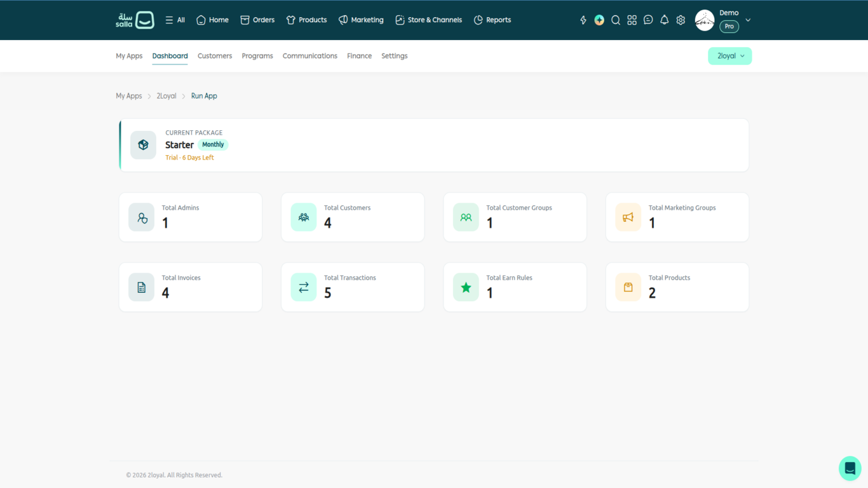Click the lightning bolt quick actions icon
Image resolution: width=868 pixels, height=488 pixels.
[583, 20]
